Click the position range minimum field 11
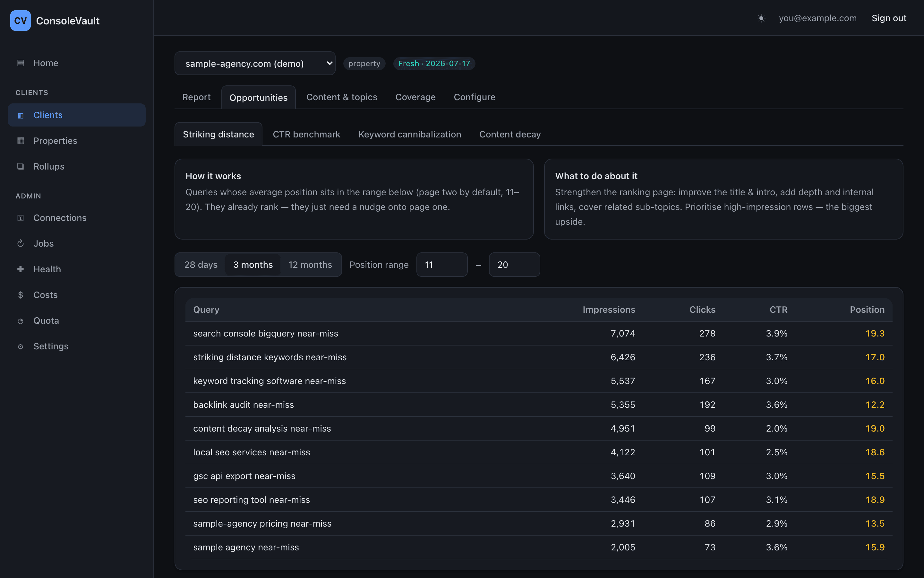924x578 pixels. pyautogui.click(x=442, y=265)
